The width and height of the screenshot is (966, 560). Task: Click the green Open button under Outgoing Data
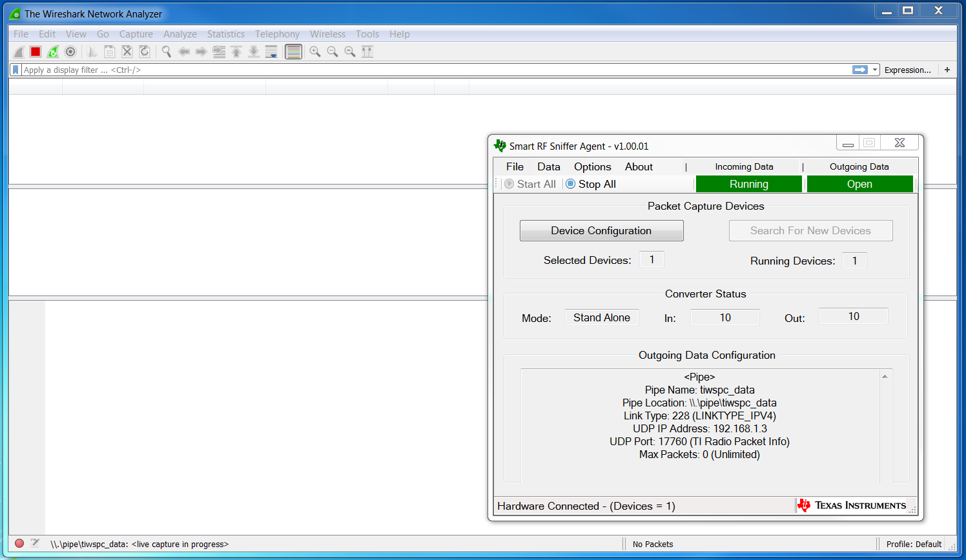859,184
